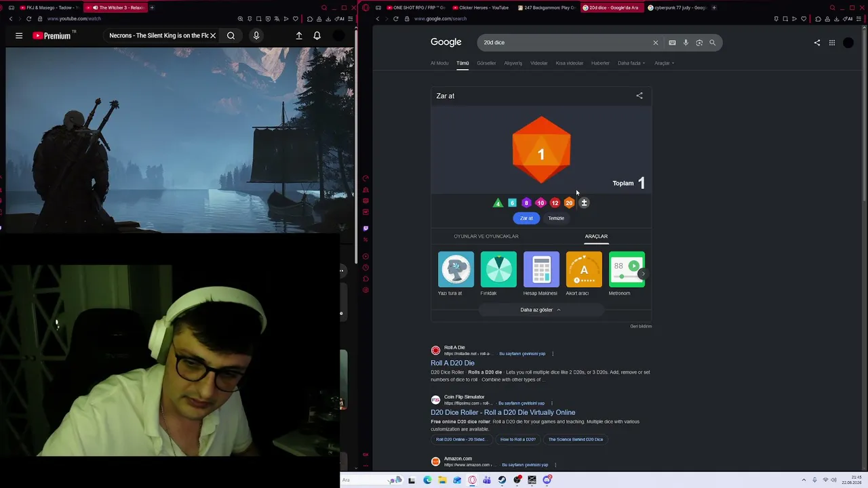
Task: Switch to 247 Backgammon browser tab
Action: (x=546, y=7)
